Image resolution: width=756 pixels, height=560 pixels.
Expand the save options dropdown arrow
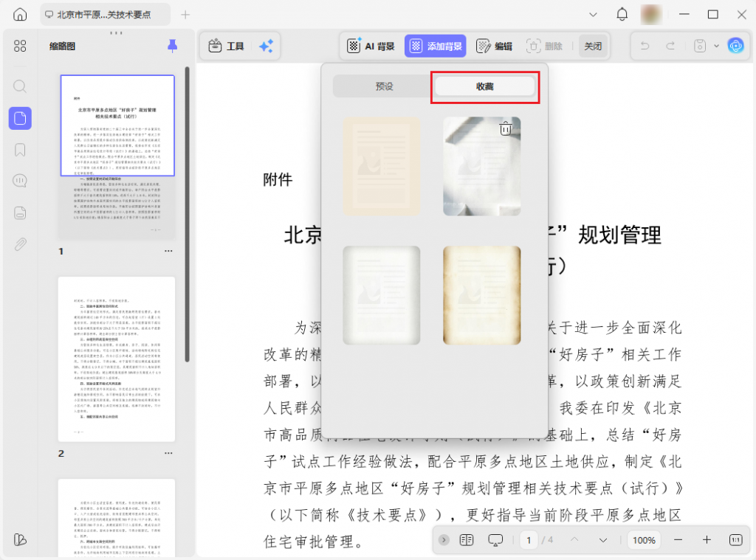(716, 46)
